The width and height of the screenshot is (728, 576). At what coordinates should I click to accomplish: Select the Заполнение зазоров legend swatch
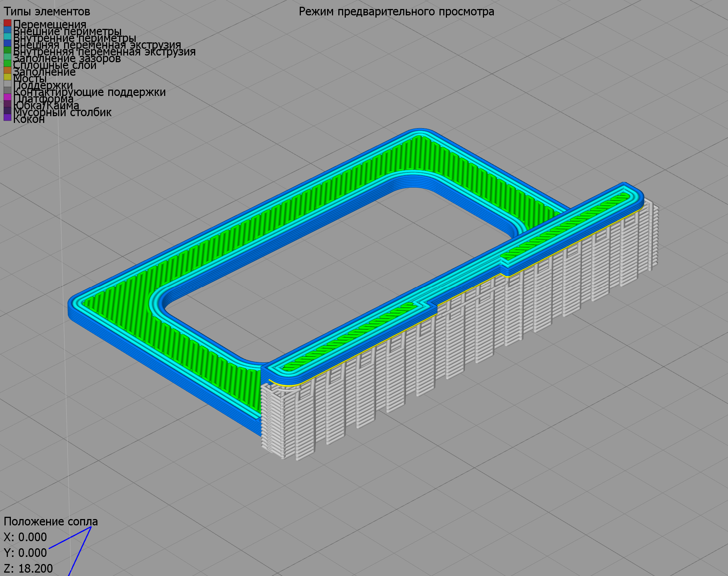tap(7, 57)
